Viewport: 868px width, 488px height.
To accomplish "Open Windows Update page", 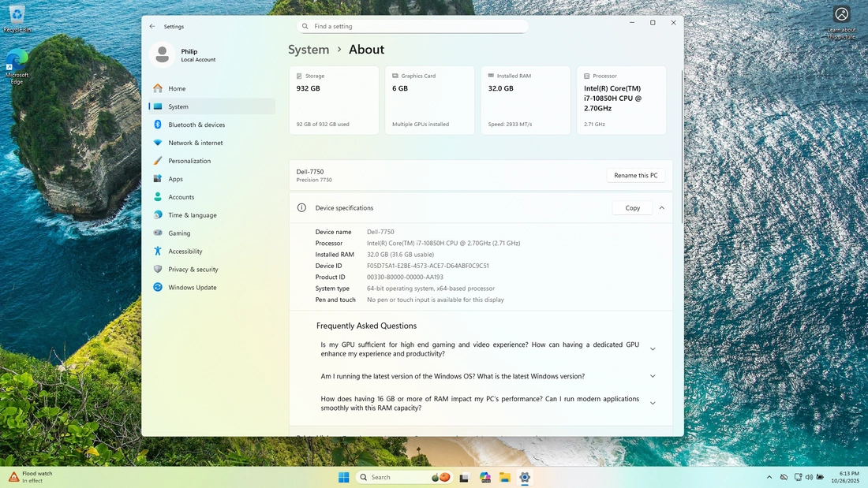I will 192,288.
